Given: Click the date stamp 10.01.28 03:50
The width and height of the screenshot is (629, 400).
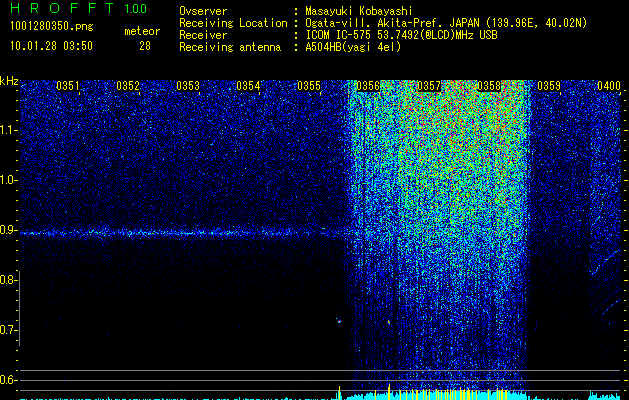Looking at the screenshot, I should tap(51, 46).
